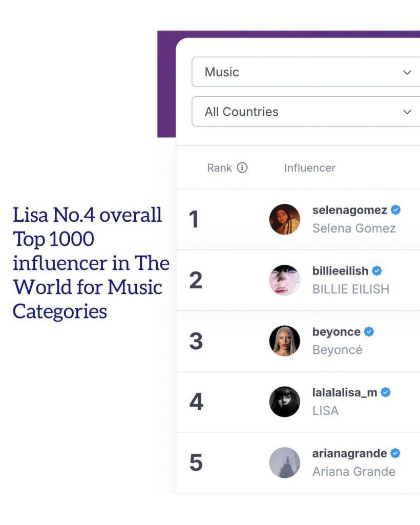Click the All Countries chevron arrow
This screenshot has height=525, width=420.
407,112
